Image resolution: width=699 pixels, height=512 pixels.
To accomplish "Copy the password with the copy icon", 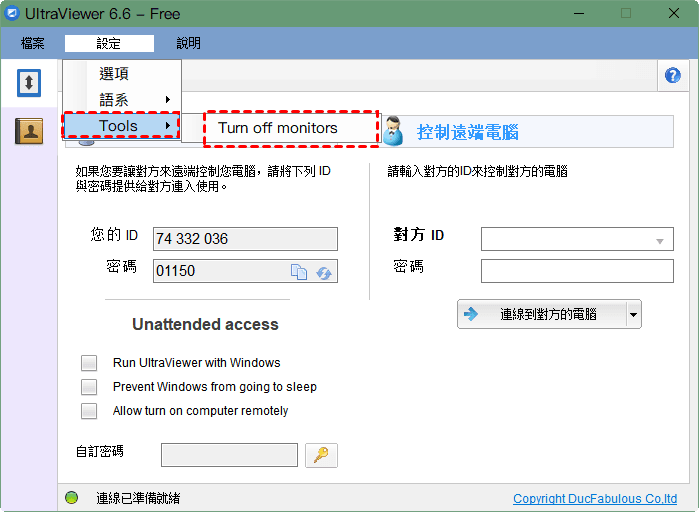I will [299, 271].
